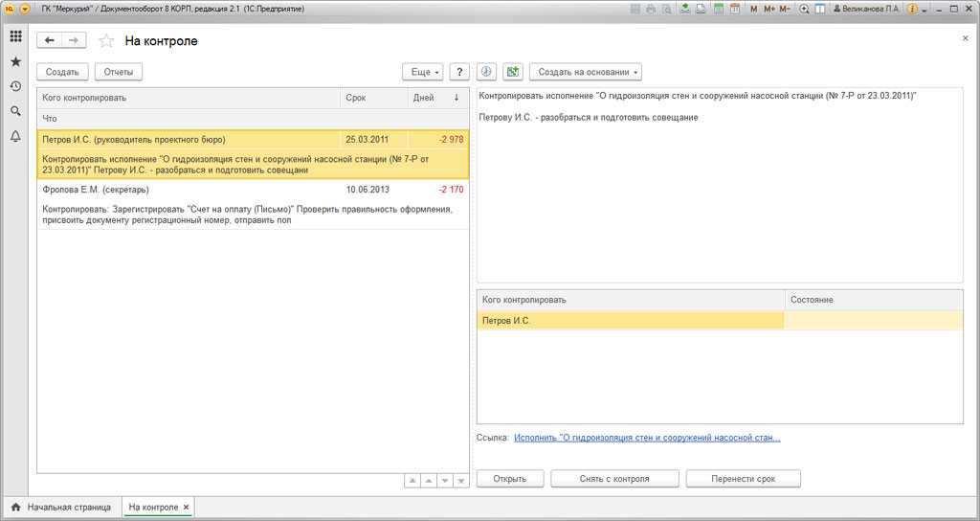
Task: Click the search magnifier in sidebar
Action: click(15, 111)
